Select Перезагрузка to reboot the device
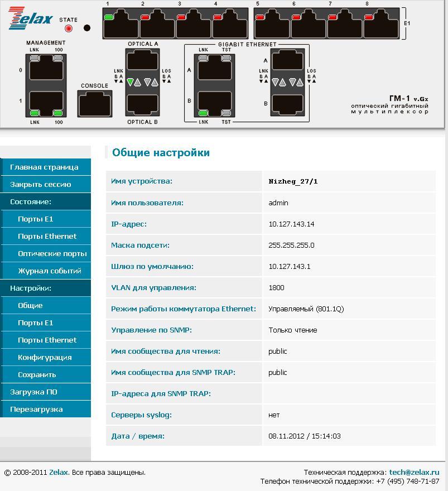The height and width of the screenshot is (491, 448). 46,409
